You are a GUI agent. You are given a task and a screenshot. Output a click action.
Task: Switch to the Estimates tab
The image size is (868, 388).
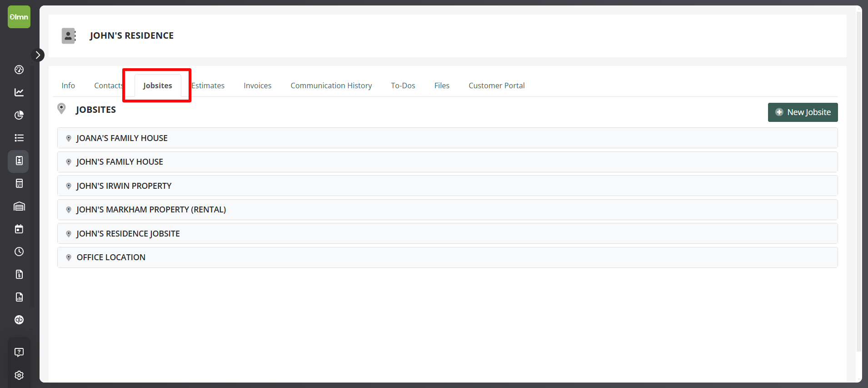[x=208, y=86]
